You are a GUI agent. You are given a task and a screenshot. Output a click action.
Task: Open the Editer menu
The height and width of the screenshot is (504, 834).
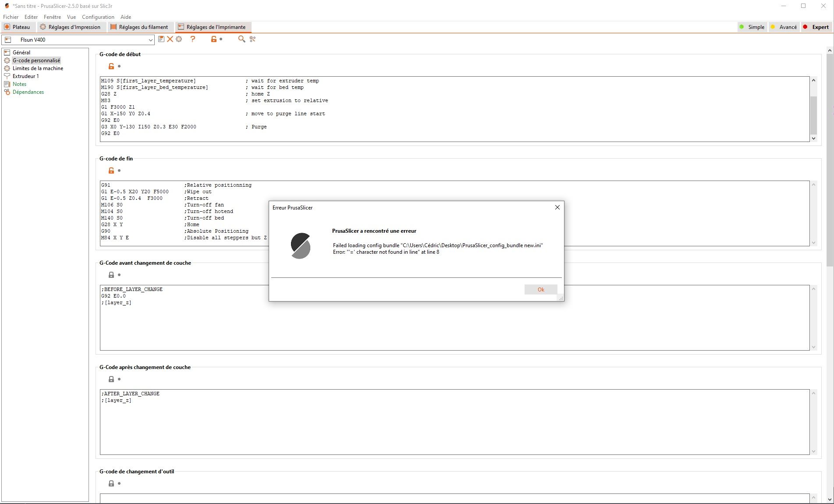31,17
